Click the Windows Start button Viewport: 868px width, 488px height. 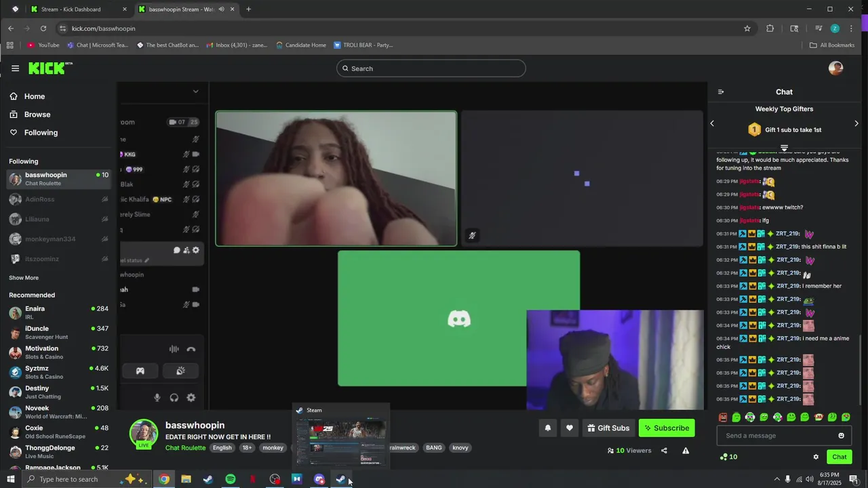(x=11, y=479)
